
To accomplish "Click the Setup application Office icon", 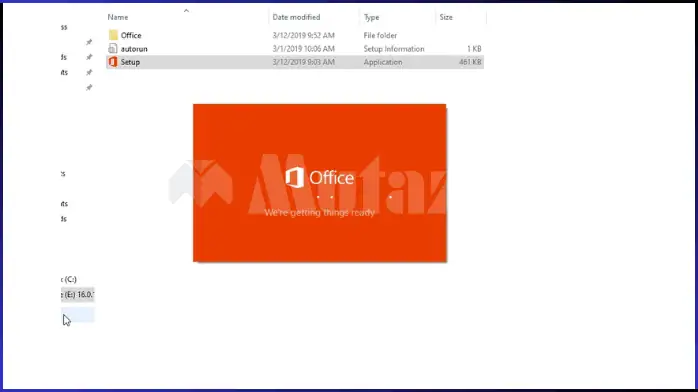I will click(x=113, y=62).
